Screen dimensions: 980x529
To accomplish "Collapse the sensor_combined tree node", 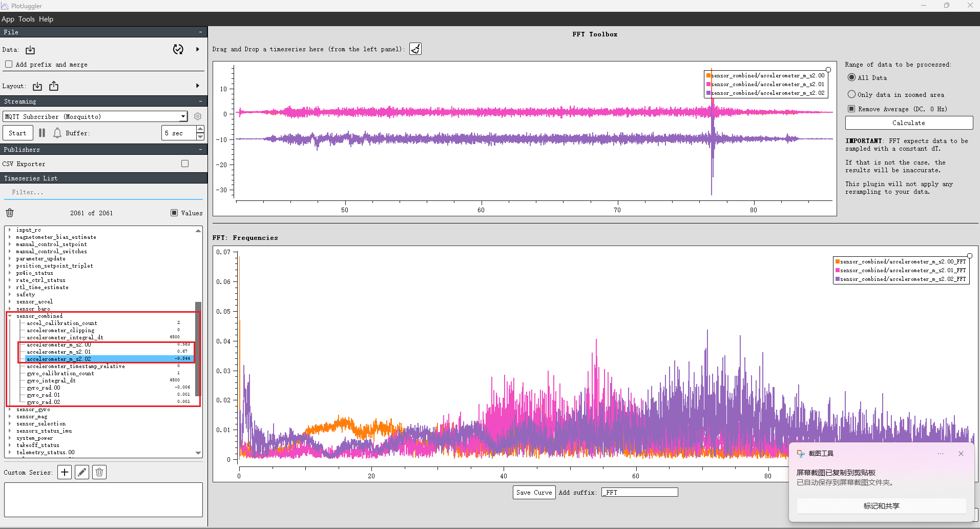I will (x=10, y=316).
